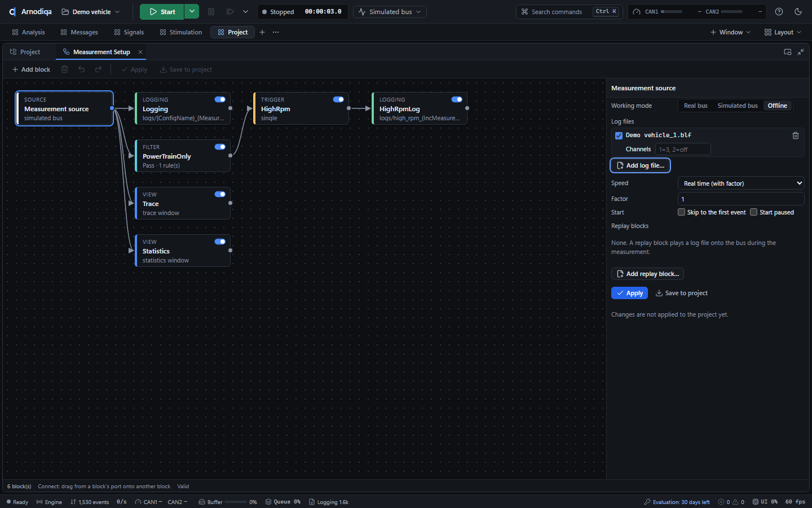This screenshot has height=508, width=812.
Task: Switch to the Signals tab
Action: coord(129,32)
